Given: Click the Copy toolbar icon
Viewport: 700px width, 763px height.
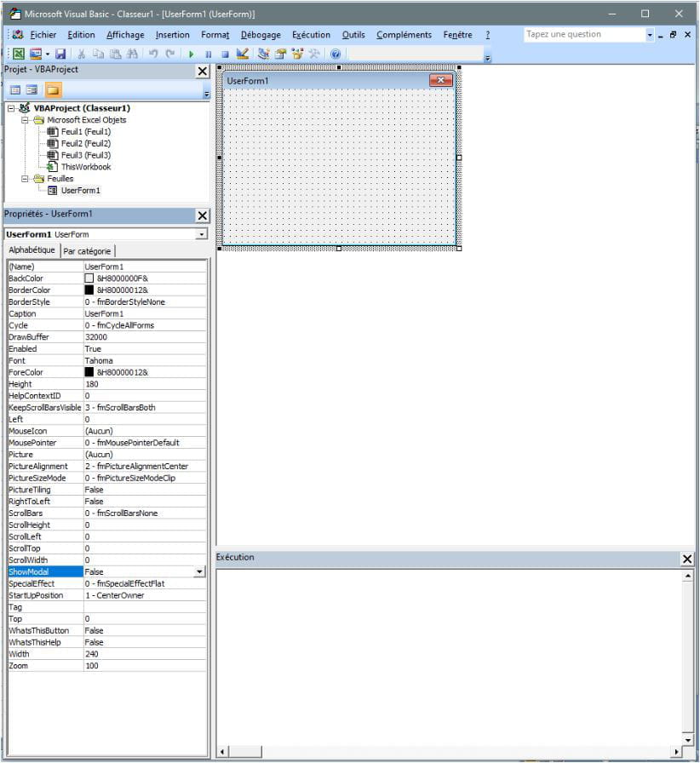Looking at the screenshot, I should pyautogui.click(x=98, y=54).
